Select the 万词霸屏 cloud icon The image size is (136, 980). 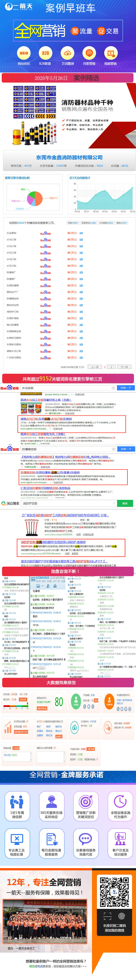coord(68,53)
